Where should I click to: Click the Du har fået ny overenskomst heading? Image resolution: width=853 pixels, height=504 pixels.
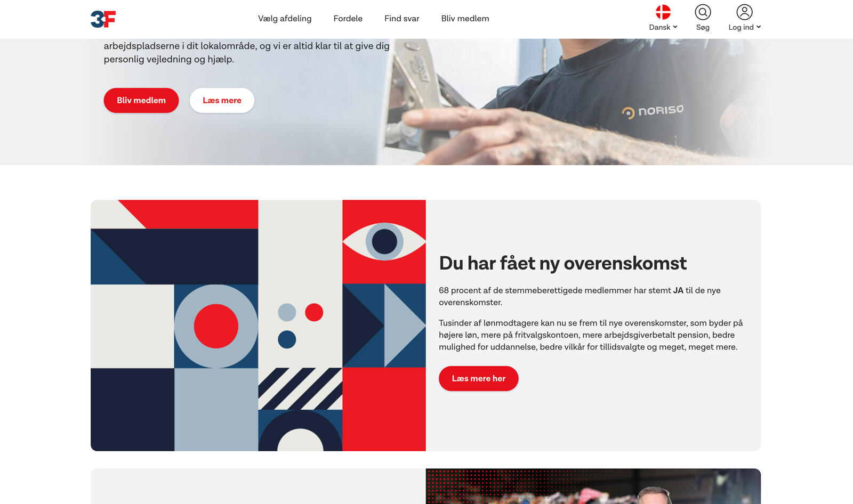pyautogui.click(x=562, y=263)
